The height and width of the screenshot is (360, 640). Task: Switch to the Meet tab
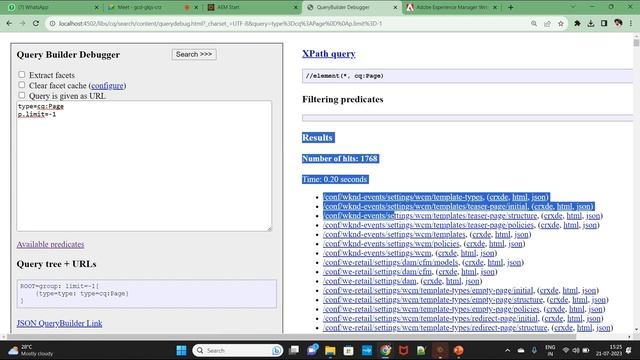(151, 7)
